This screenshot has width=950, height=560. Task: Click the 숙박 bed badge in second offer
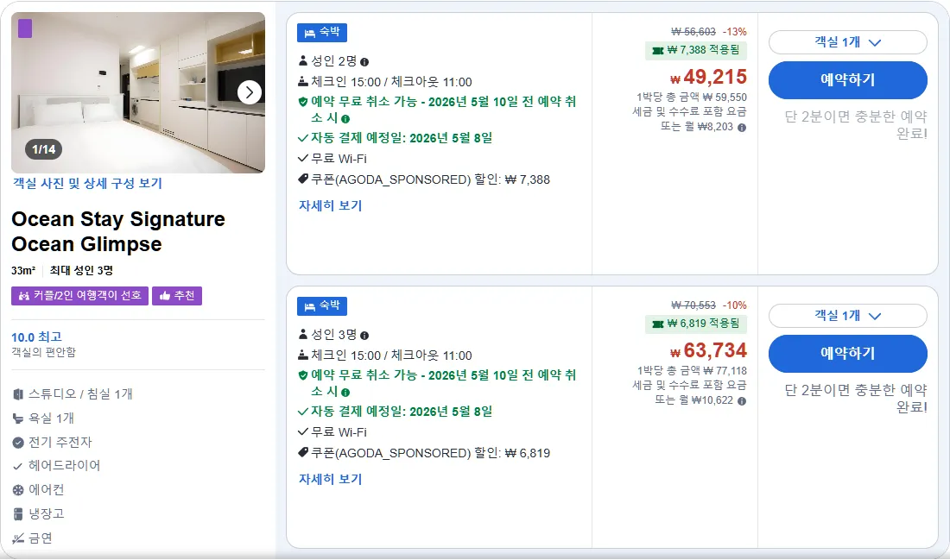(322, 306)
